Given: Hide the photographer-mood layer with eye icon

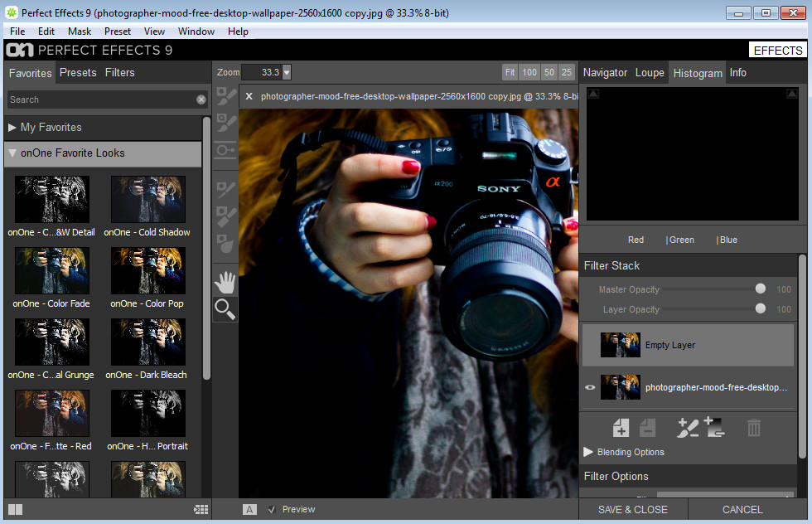Looking at the screenshot, I should click(590, 387).
